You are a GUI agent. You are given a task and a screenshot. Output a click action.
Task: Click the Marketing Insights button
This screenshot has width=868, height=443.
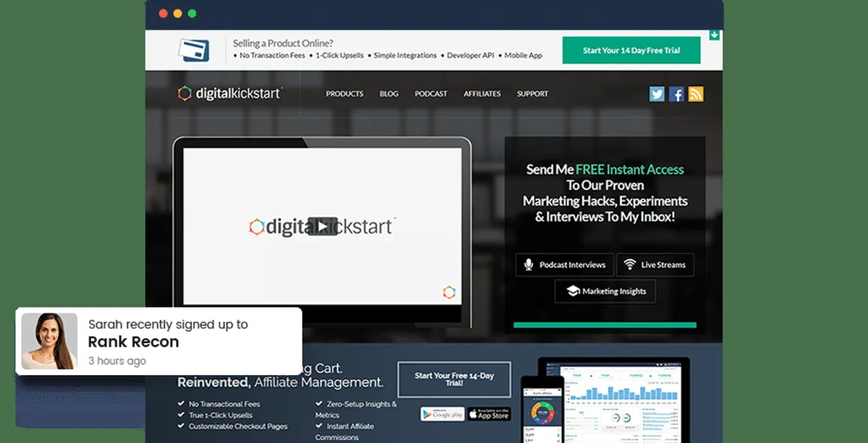[x=605, y=291]
